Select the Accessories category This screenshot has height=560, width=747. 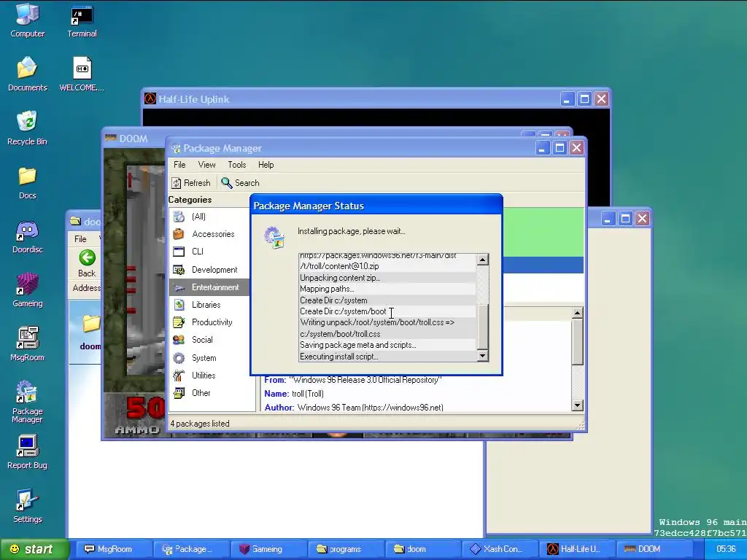209,234
